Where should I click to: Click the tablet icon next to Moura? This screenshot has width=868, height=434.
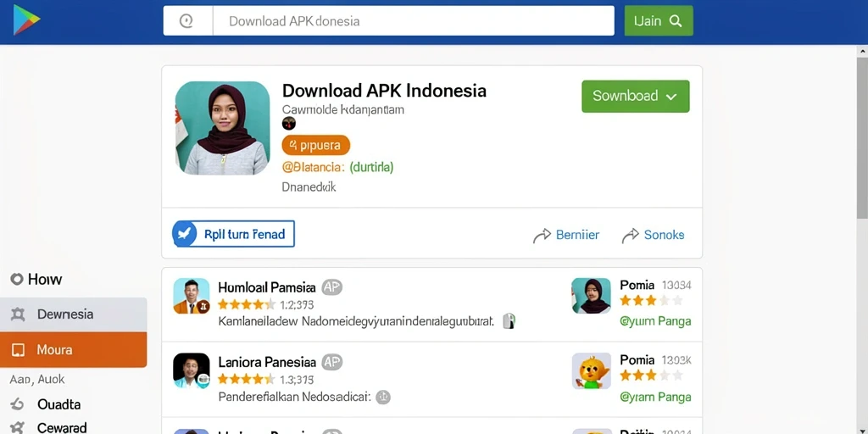tap(18, 350)
